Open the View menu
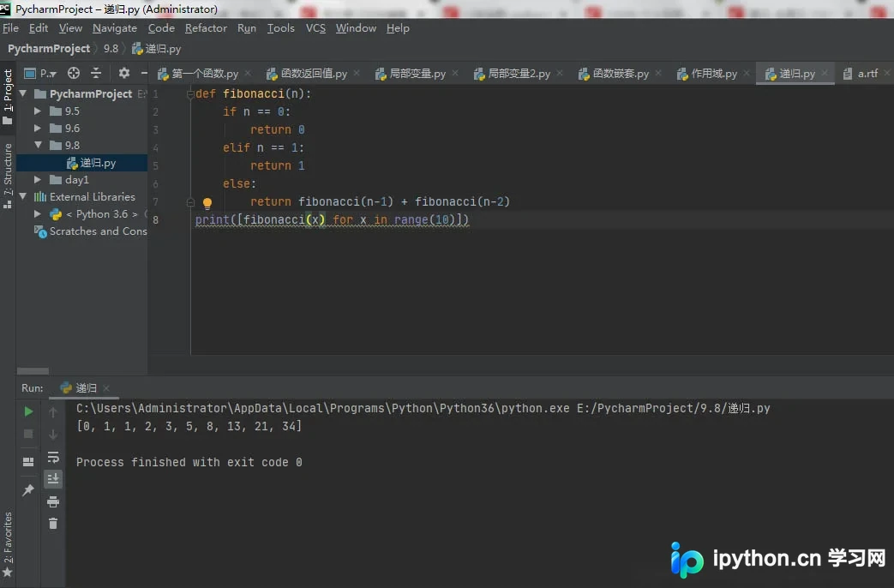Screen dimensions: 894x588 tap(70, 28)
